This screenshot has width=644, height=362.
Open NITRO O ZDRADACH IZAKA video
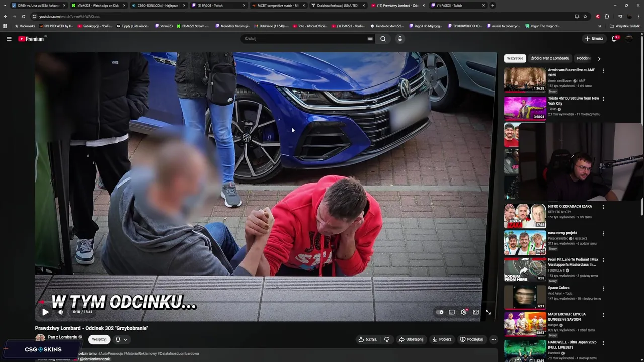click(x=525, y=216)
